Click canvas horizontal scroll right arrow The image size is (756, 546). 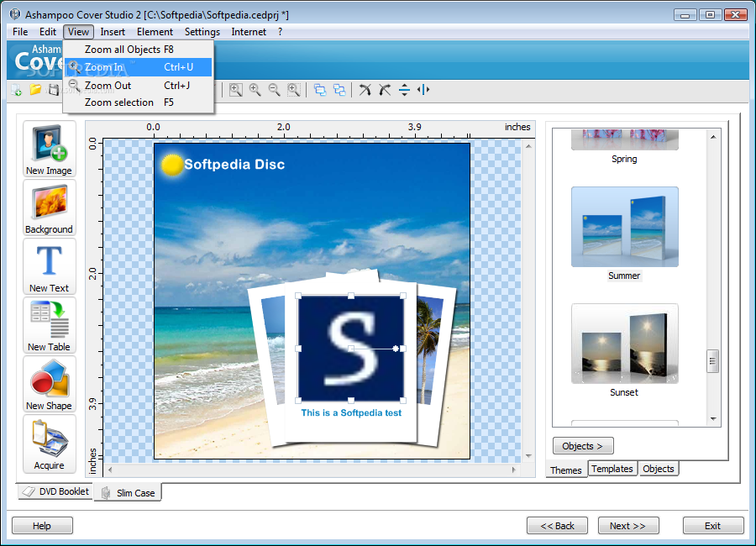pyautogui.click(x=513, y=470)
